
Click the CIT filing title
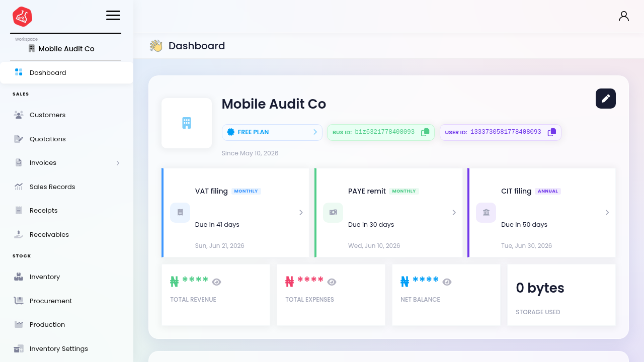(x=516, y=191)
